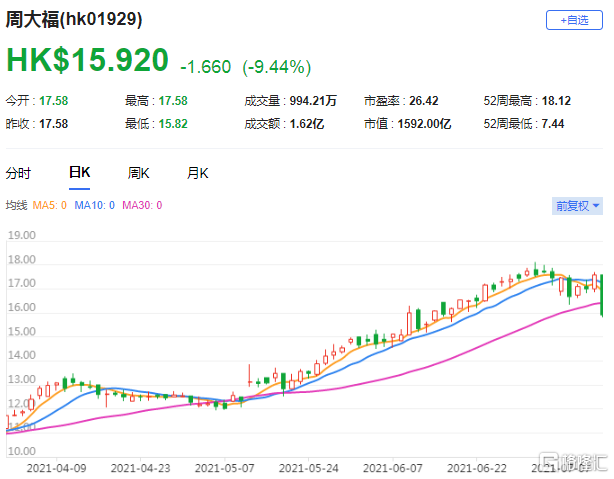Show the 月K monthly chart tab
614x479 pixels.
(x=197, y=172)
